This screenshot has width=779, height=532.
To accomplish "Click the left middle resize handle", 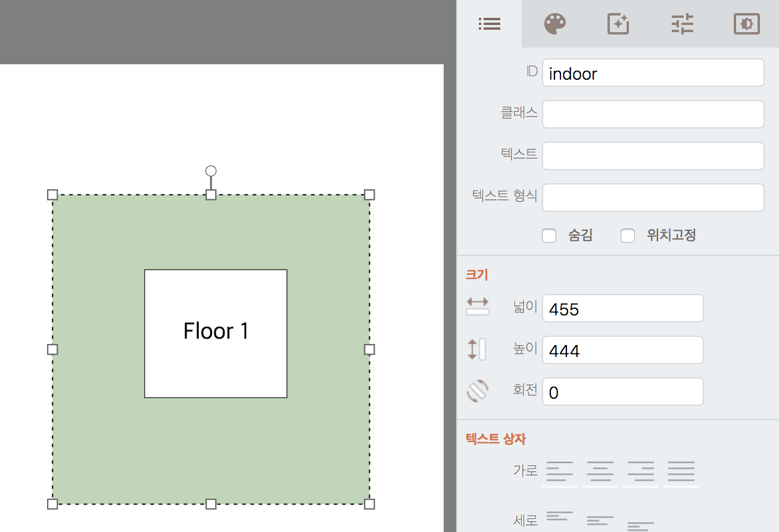I will [52, 349].
